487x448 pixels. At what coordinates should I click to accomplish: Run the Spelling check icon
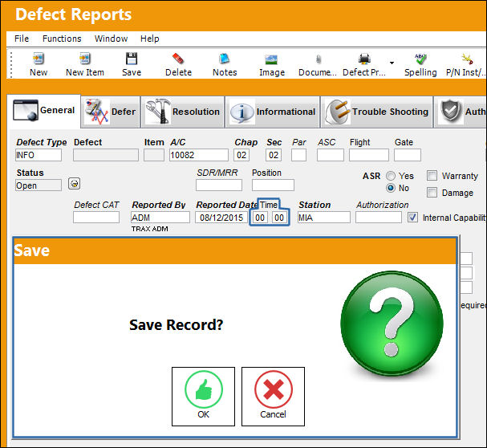click(420, 59)
